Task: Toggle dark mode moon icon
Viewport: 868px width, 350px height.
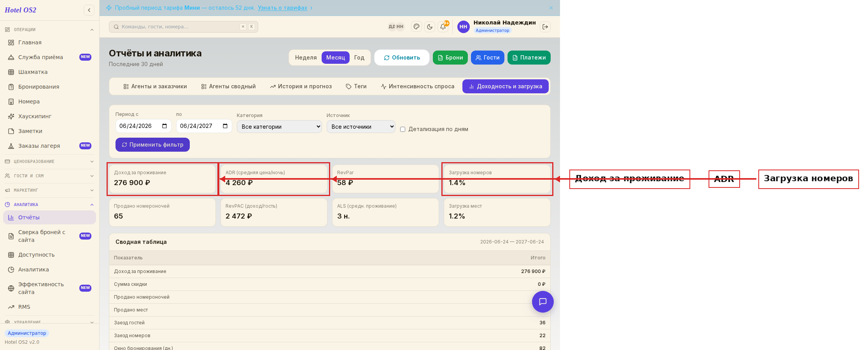Action: [430, 27]
